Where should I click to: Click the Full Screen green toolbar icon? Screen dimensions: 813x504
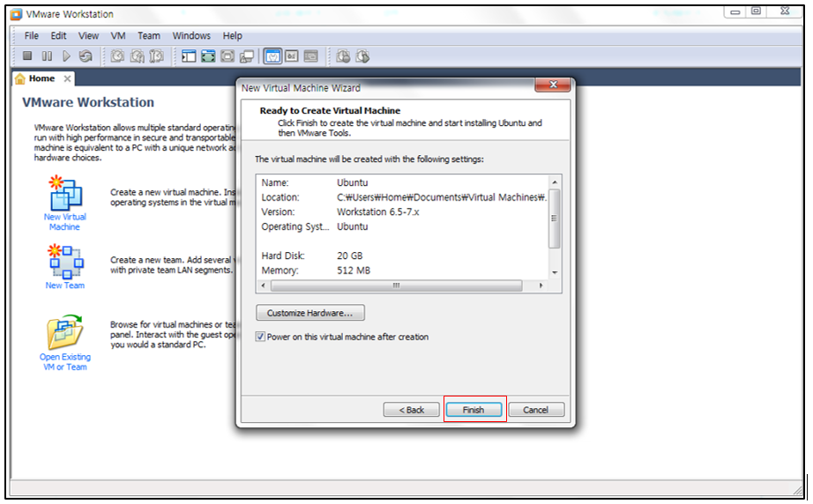tap(208, 56)
